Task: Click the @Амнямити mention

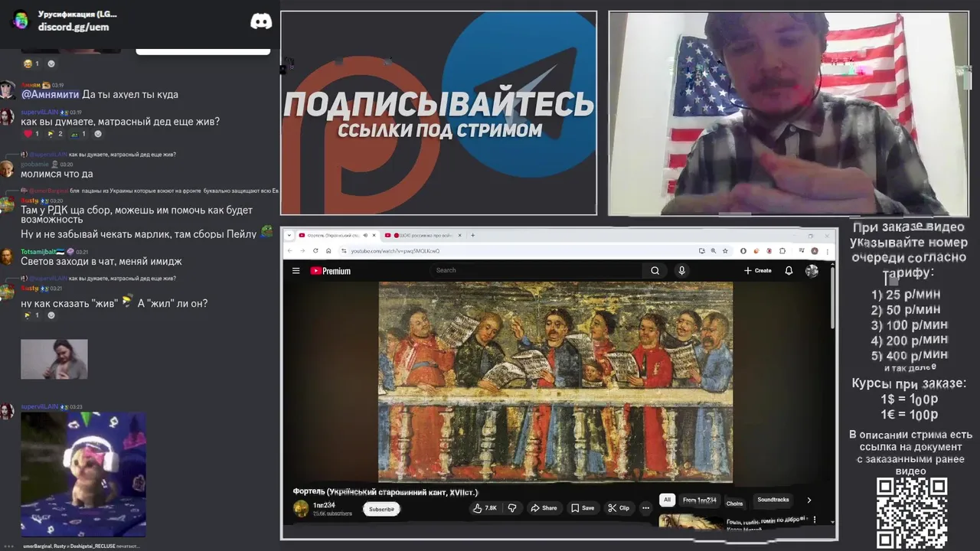Action: click(x=50, y=95)
